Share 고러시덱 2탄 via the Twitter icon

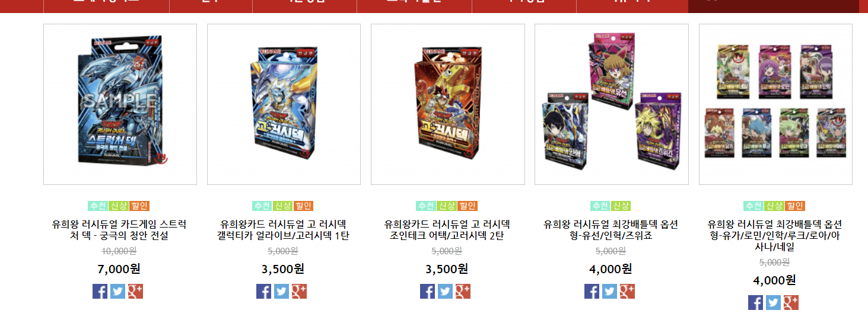click(445, 291)
